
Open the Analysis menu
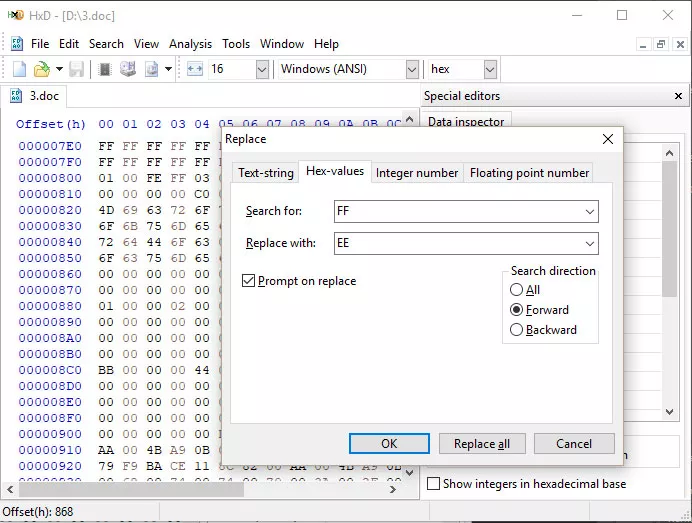coord(190,44)
